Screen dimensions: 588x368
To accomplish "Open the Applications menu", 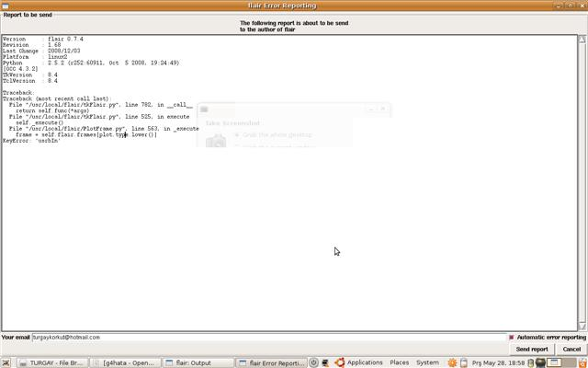I will pyautogui.click(x=365, y=362).
